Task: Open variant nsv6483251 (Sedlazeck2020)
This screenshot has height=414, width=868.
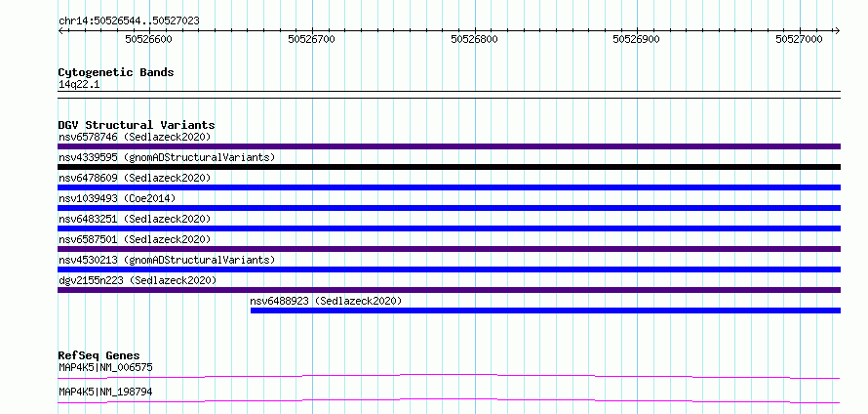Action: click(x=135, y=219)
